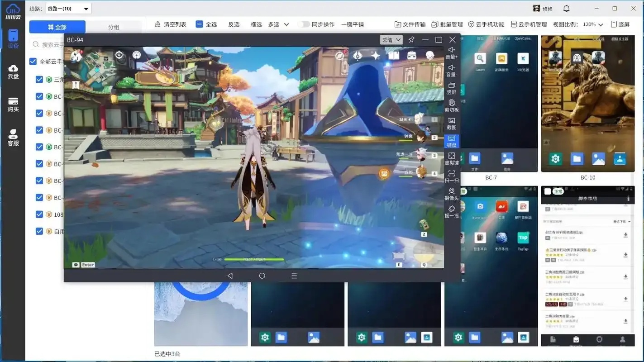Toggle the highlighted 键盘 keyboard tool

click(452, 141)
